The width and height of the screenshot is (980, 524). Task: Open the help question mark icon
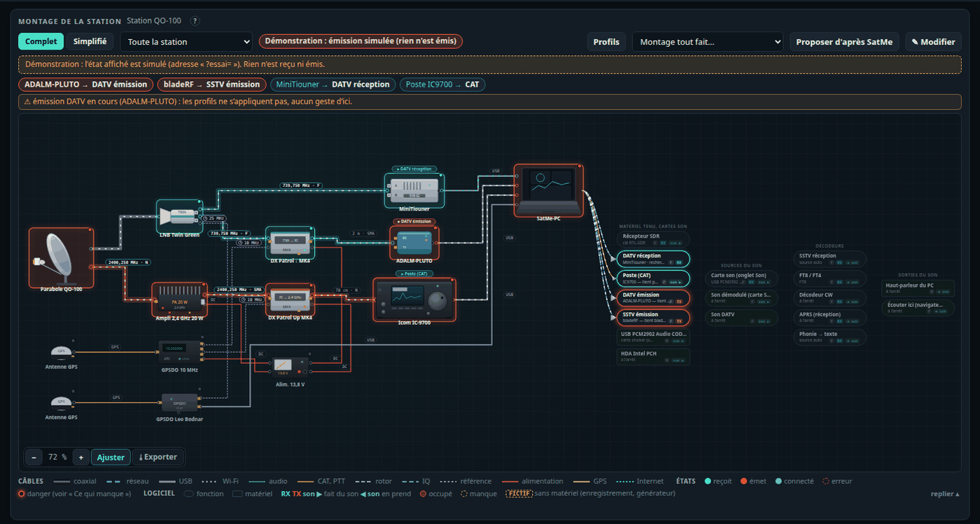click(x=195, y=21)
